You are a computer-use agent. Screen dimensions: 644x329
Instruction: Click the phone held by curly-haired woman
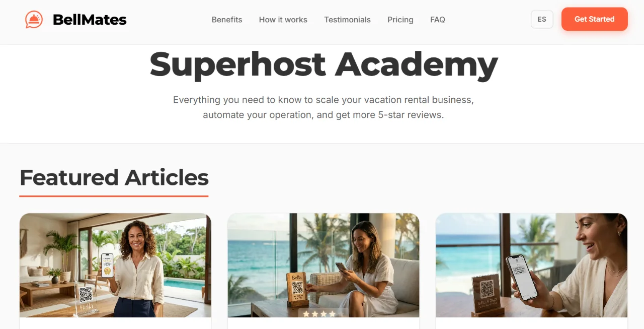[x=107, y=265]
